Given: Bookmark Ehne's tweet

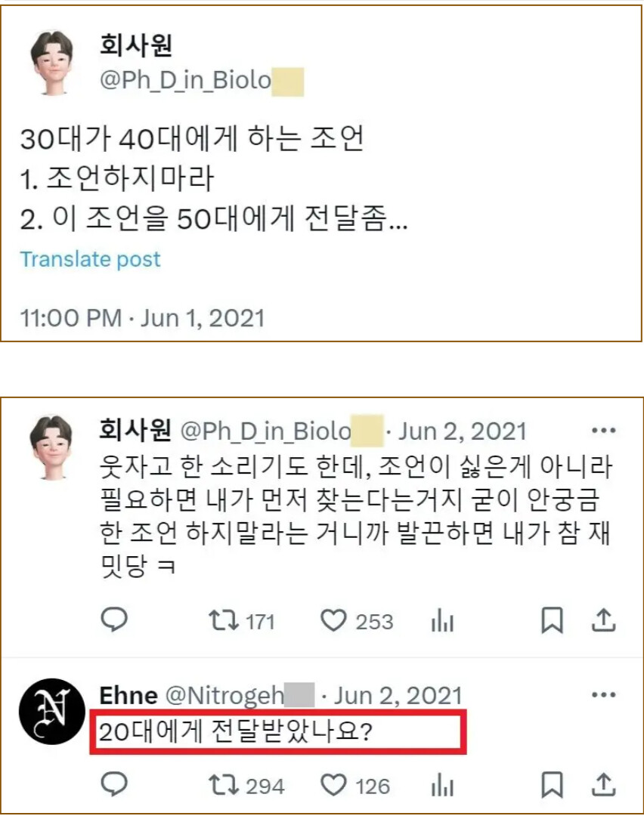Looking at the screenshot, I should click(552, 785).
